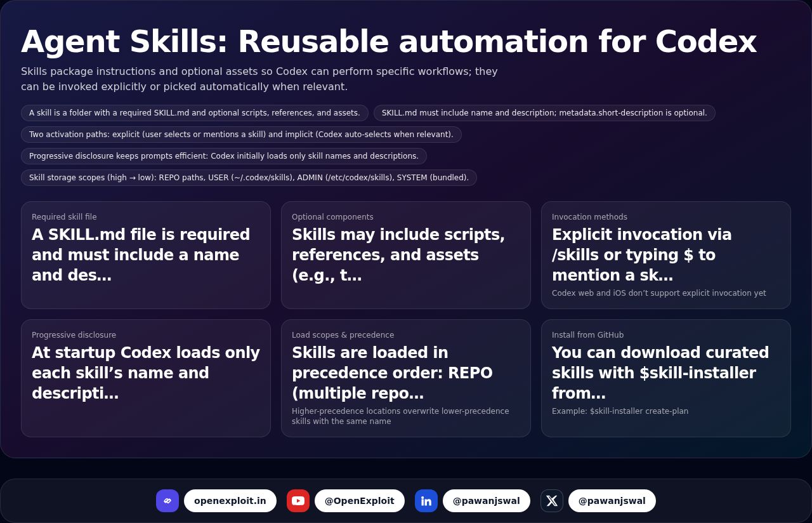Click the purple link icon
The height and width of the screenshot is (523, 812).
[167, 501]
